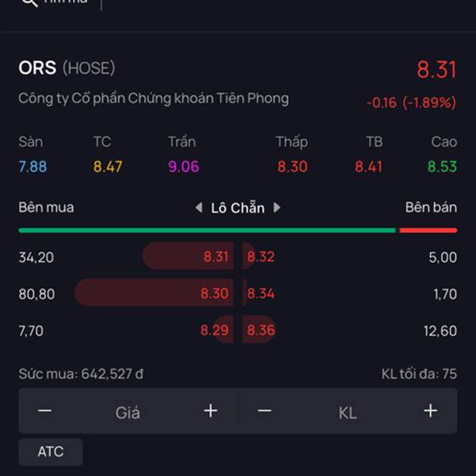Select bid price 8.30 in order book
This screenshot has height=476, width=476.
214,294
